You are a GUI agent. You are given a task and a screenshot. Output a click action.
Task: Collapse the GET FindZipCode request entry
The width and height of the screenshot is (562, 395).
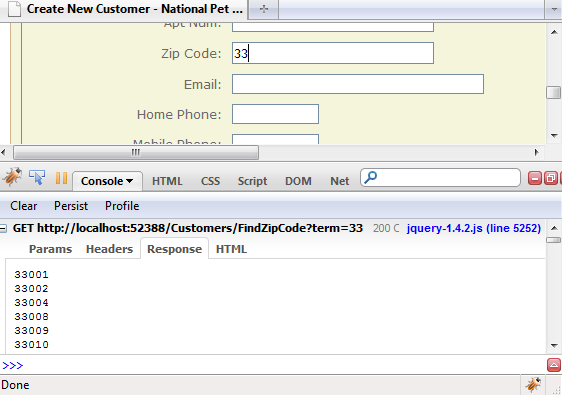point(3,228)
